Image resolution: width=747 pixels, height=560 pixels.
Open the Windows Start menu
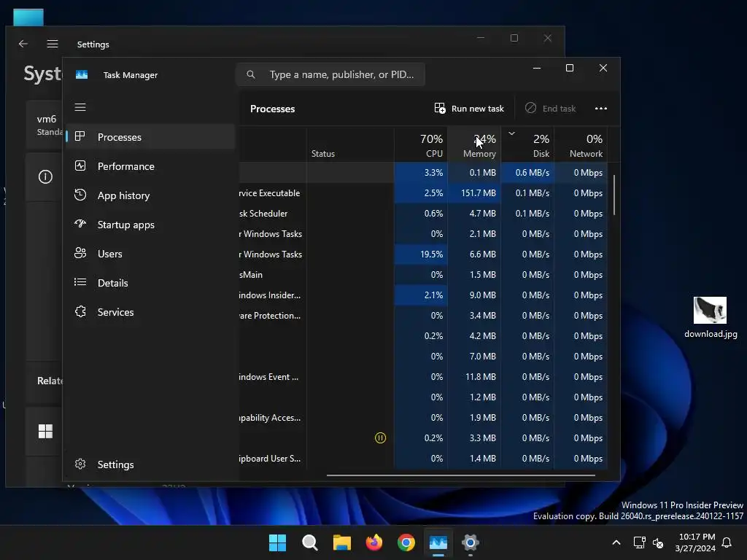[x=277, y=542]
